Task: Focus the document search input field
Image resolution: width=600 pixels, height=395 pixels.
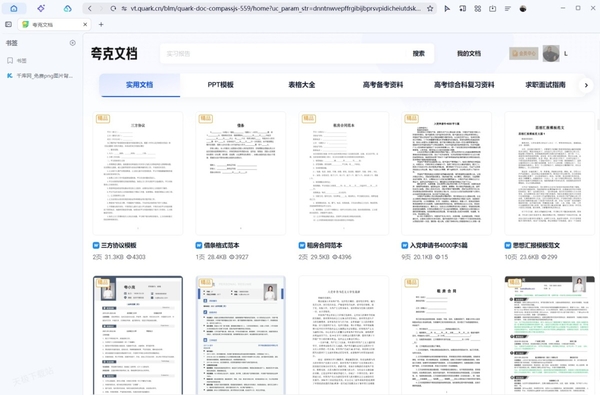Action: click(x=283, y=54)
